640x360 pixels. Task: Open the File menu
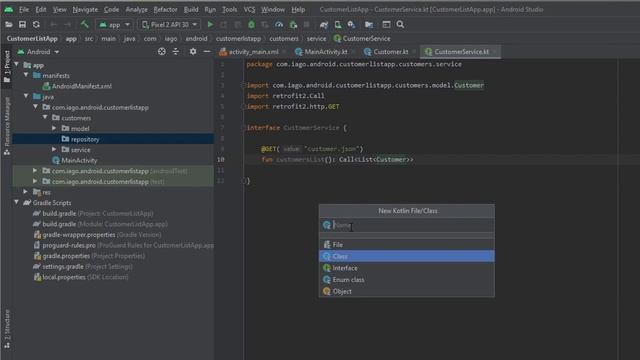[x=24, y=9]
